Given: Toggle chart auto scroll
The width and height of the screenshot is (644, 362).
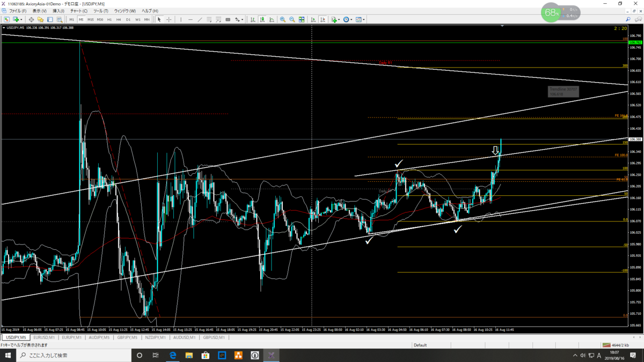Looking at the screenshot, I should (313, 19).
